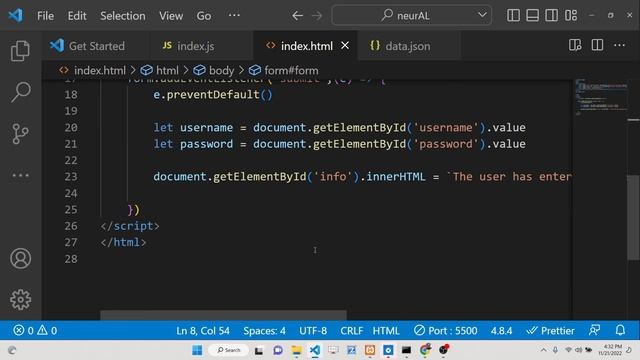Open Customize Layout icon
Image resolution: width=640 pixels, height=360 pixels.
(571, 16)
